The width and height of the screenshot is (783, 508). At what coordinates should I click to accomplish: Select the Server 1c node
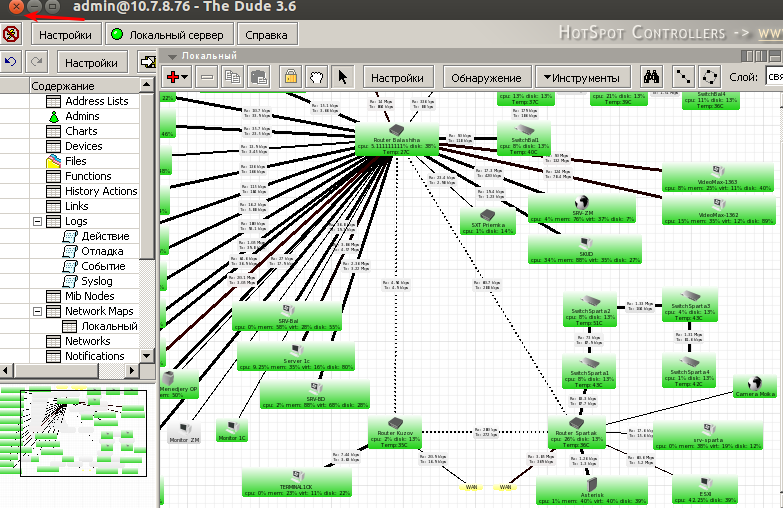point(296,357)
